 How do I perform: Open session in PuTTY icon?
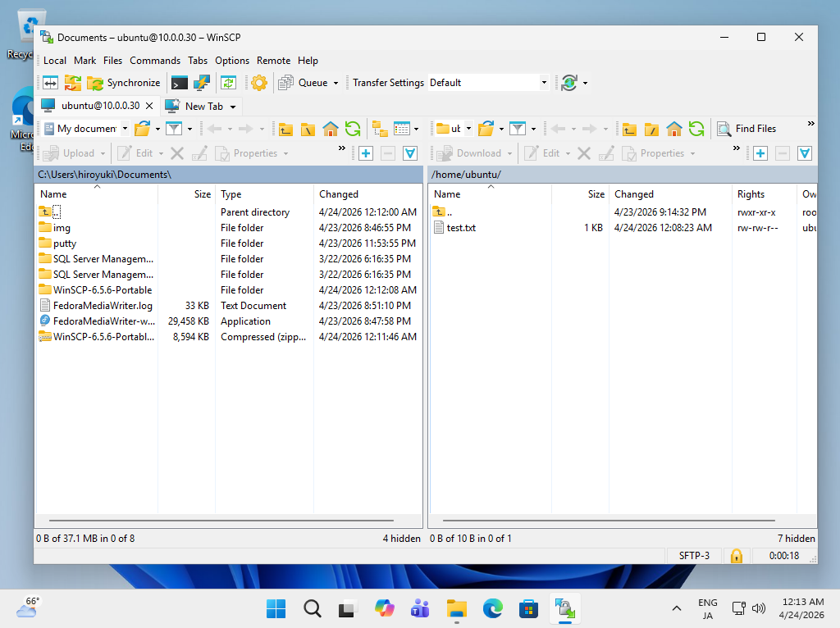click(202, 83)
